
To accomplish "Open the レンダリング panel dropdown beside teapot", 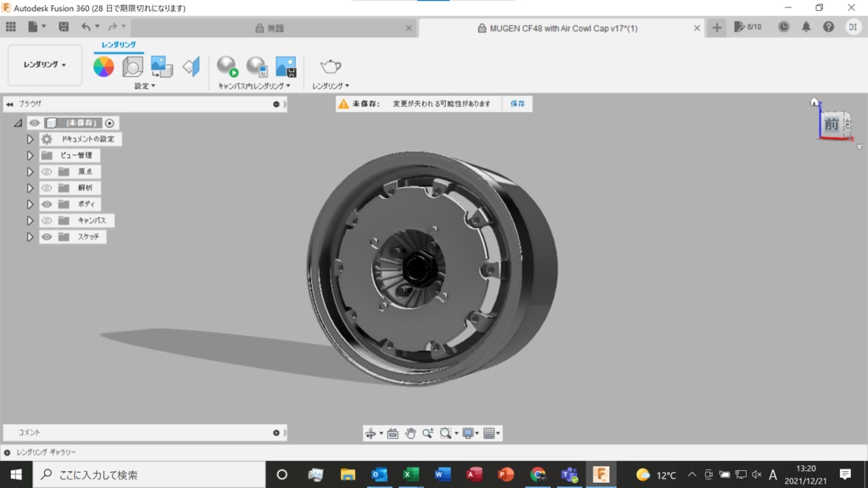I will (331, 86).
